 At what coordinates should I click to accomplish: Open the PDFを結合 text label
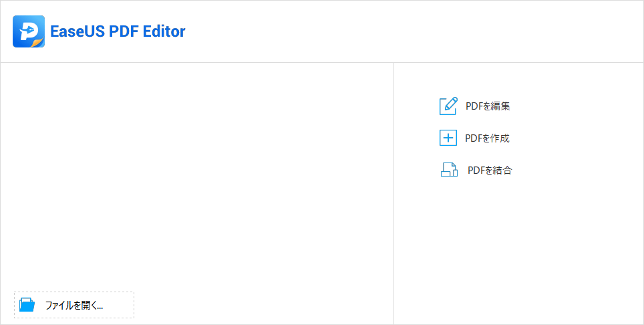490,171
